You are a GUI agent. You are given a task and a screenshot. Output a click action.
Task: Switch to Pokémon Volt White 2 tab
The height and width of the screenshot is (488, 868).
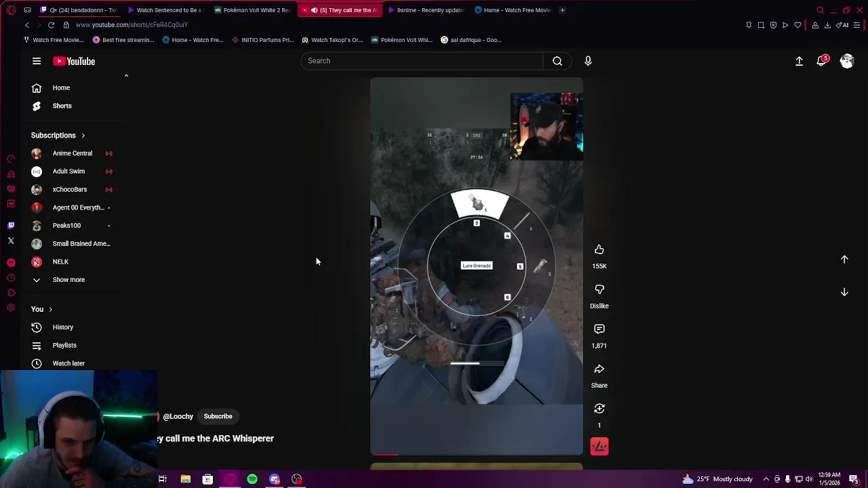[x=252, y=10]
